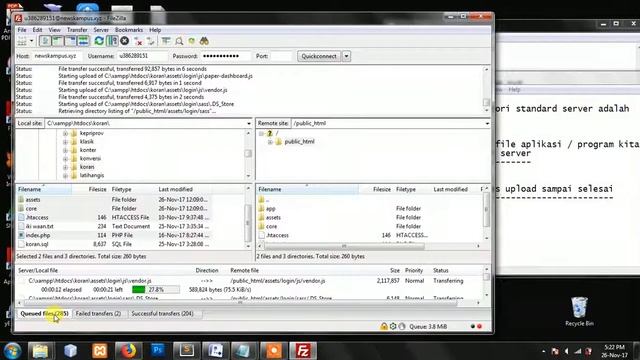Image resolution: width=640 pixels, height=360 pixels.
Task: Click the Port input field
Action: (x=281, y=56)
